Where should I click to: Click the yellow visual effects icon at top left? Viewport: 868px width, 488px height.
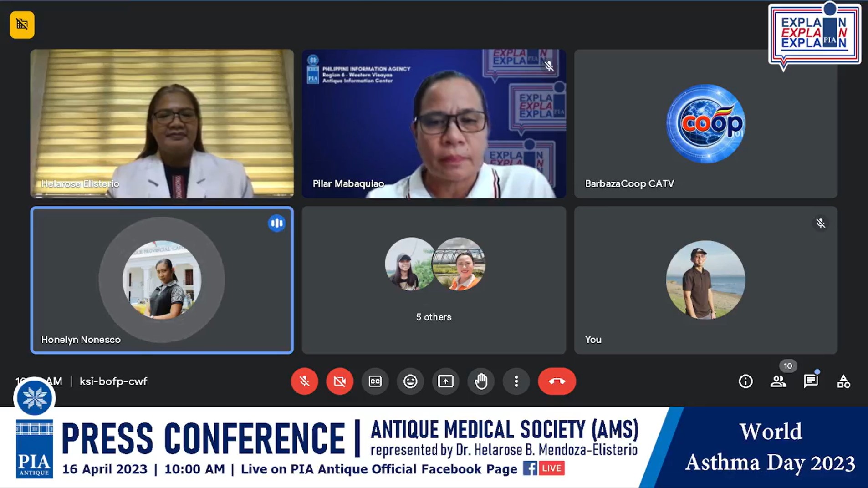point(22,25)
